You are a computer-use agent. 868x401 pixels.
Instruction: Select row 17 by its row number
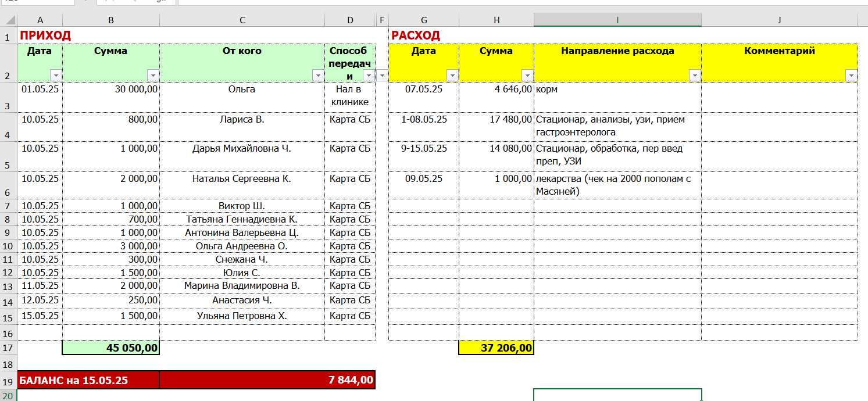tap(9, 348)
